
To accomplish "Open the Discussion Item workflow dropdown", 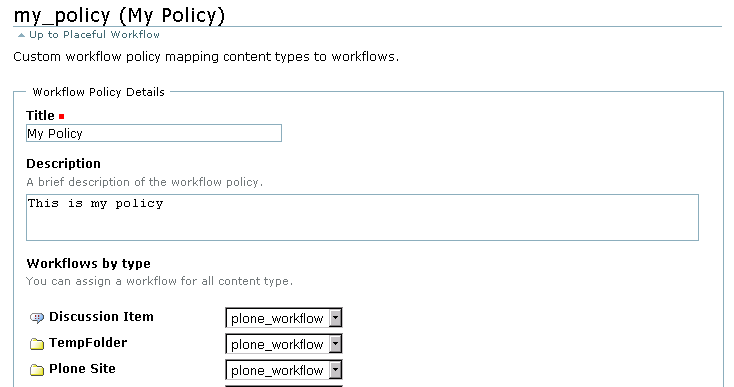I will (x=284, y=318).
